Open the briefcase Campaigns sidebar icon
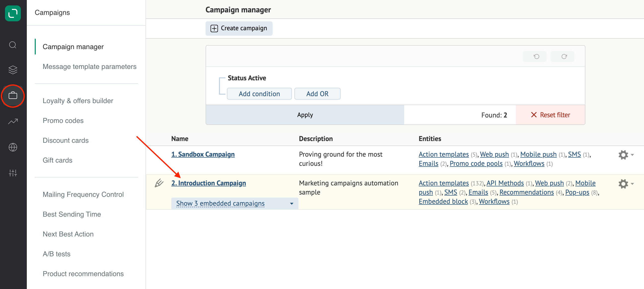 tap(13, 96)
